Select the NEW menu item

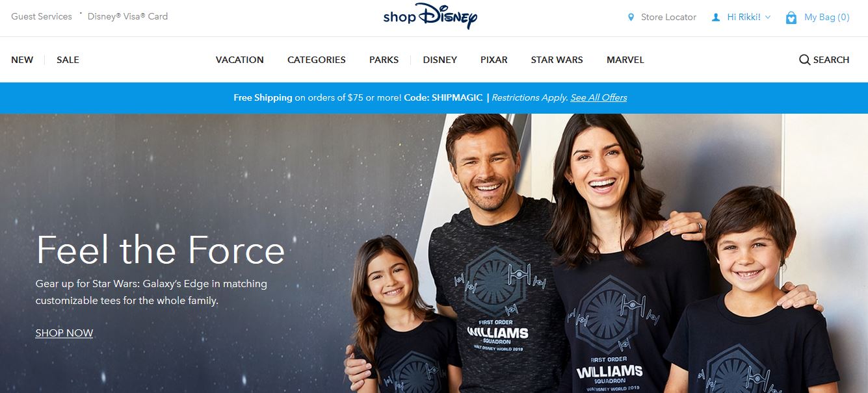(x=22, y=60)
